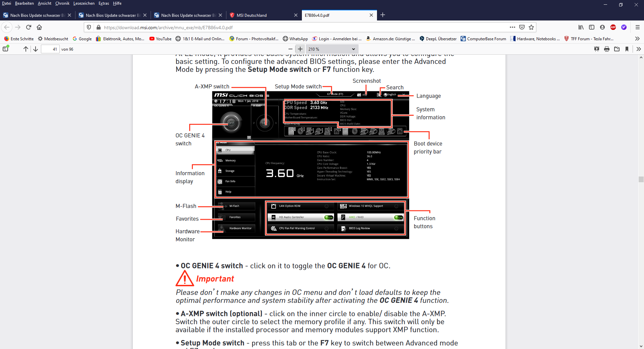Toggle the PDF sidebar

[6, 49]
